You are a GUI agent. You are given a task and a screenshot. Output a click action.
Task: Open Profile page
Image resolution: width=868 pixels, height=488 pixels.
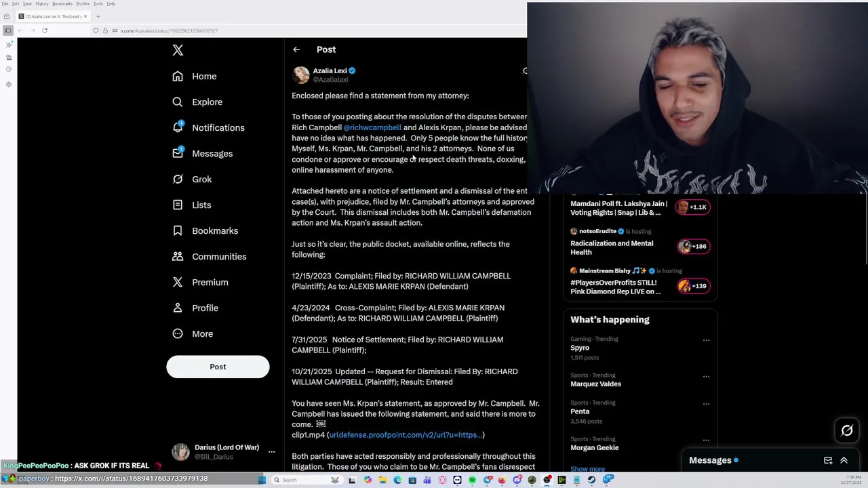(195, 308)
